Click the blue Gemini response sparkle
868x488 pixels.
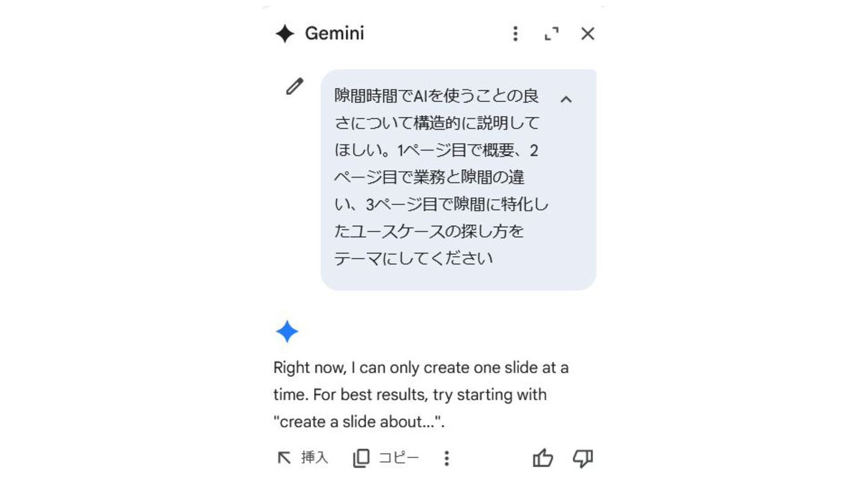tap(287, 331)
